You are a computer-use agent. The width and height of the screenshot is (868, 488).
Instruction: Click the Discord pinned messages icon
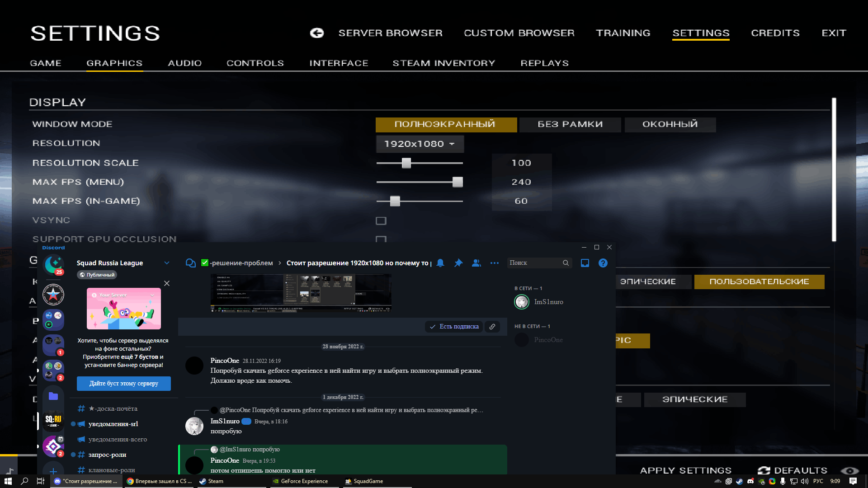(458, 263)
